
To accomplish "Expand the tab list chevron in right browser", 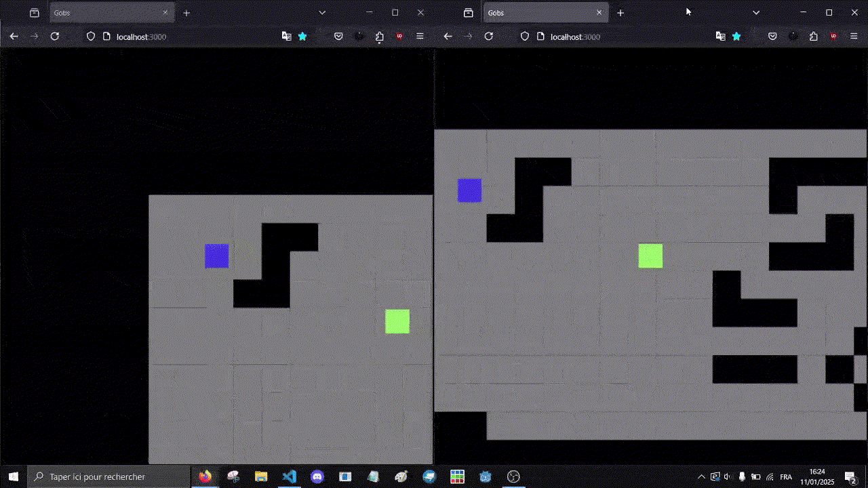I will (756, 13).
